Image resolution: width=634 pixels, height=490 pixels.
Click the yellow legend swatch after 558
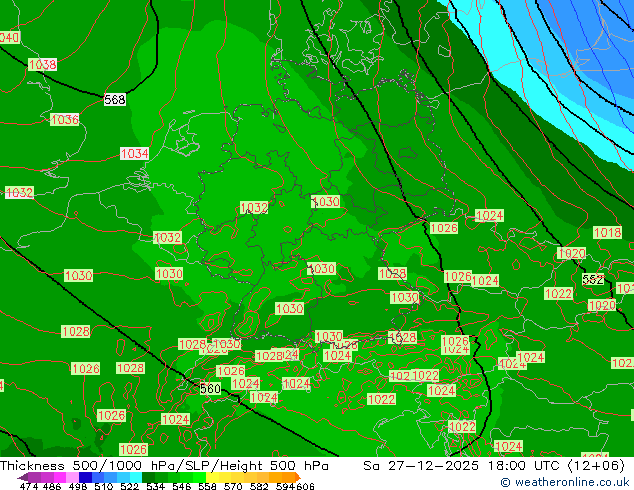pos(212,477)
